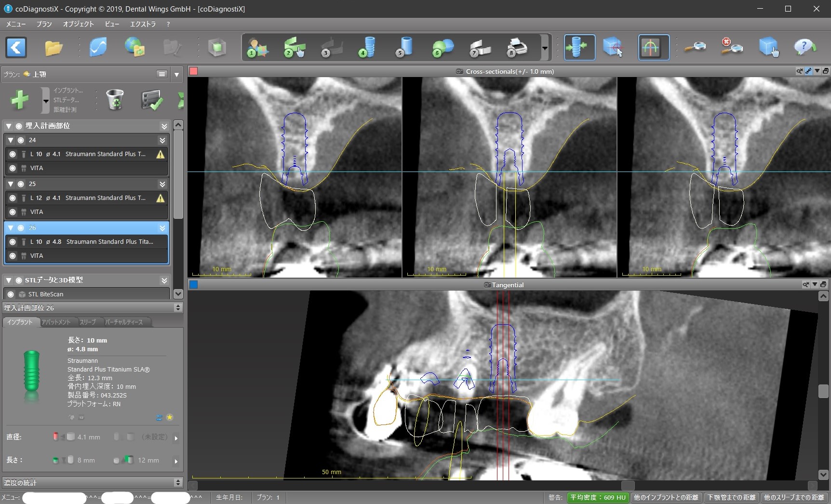831x504 pixels.
Task: Click the reset zoom magnifier icon
Action: pyautogui.click(x=732, y=47)
